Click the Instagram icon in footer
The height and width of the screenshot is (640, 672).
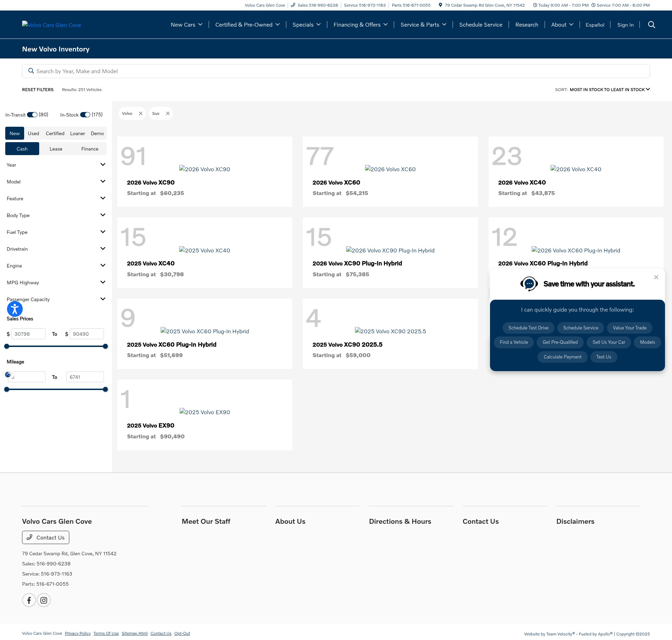tap(44, 600)
